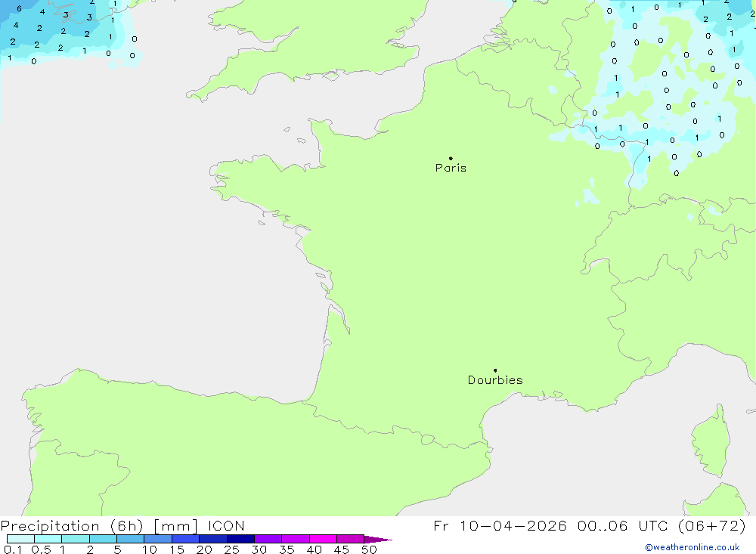Click the 2–5 mm legend color swatch
Screen dimensions: 756x554
click(103, 539)
